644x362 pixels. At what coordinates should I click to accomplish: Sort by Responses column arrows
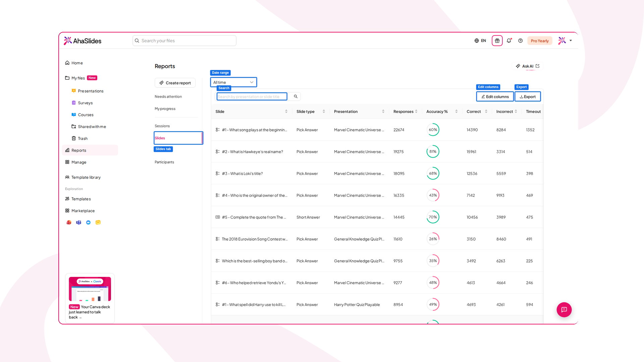coord(416,112)
